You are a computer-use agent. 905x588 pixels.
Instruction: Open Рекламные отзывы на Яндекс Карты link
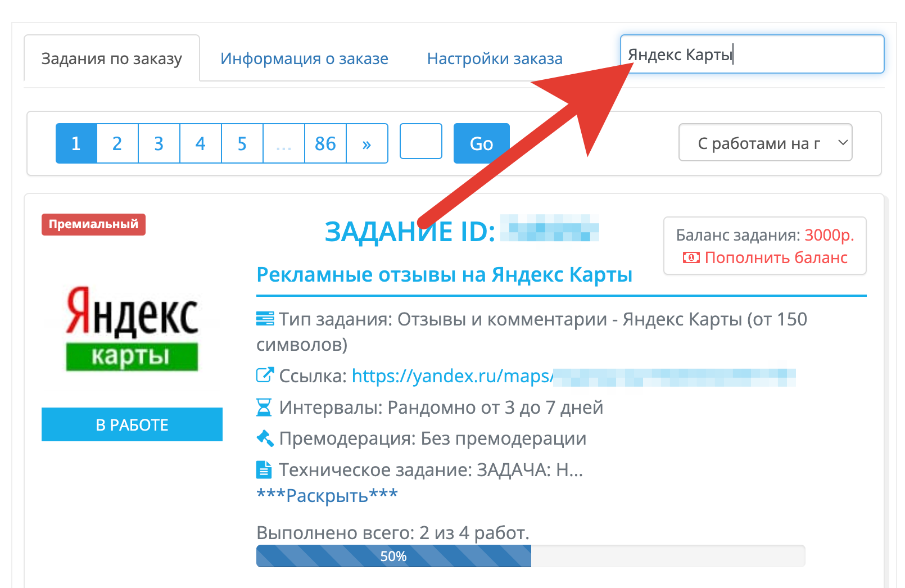(x=444, y=274)
